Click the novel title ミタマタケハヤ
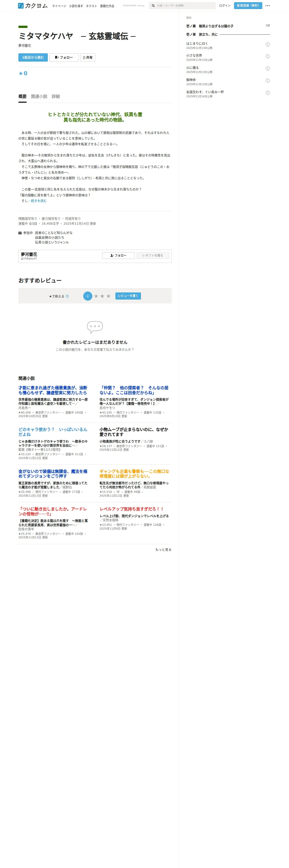289x868 pixels. (77, 36)
